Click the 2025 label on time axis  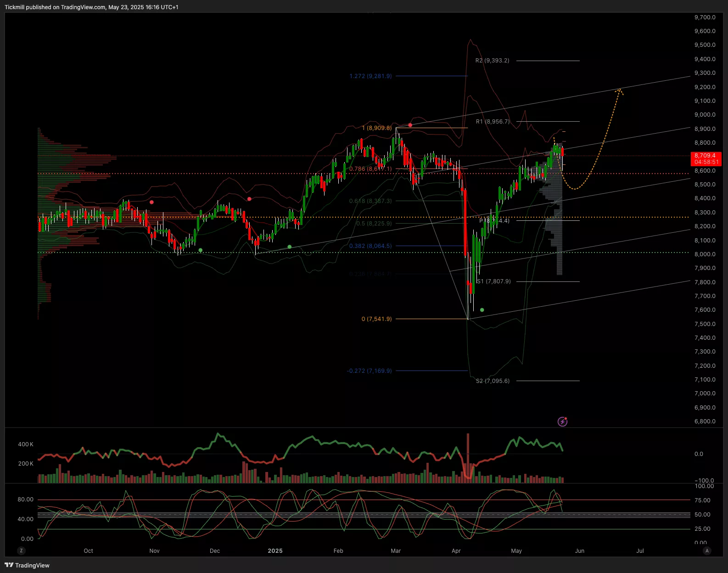pyautogui.click(x=275, y=551)
